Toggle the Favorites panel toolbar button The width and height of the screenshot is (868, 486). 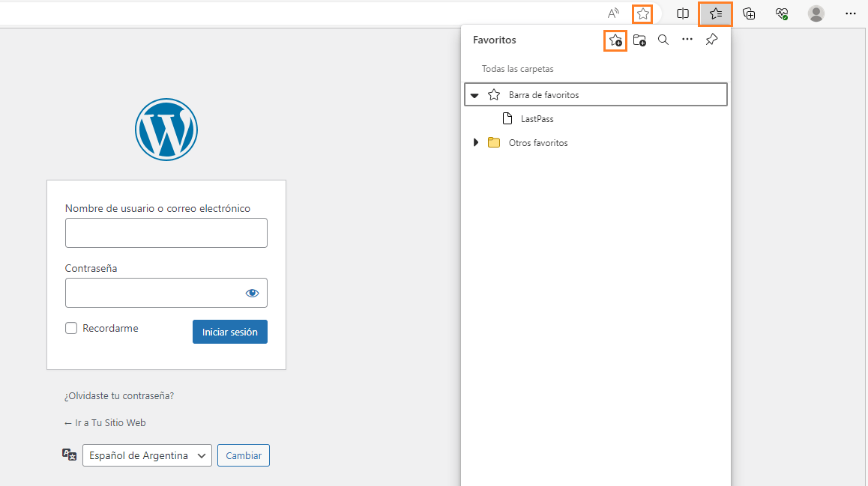715,13
